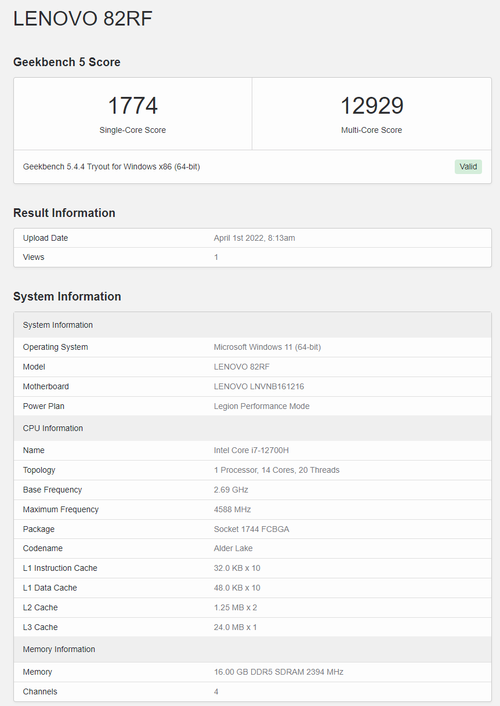Click the Geekbench 5 Score heading
This screenshot has width=500, height=706.
(67, 62)
